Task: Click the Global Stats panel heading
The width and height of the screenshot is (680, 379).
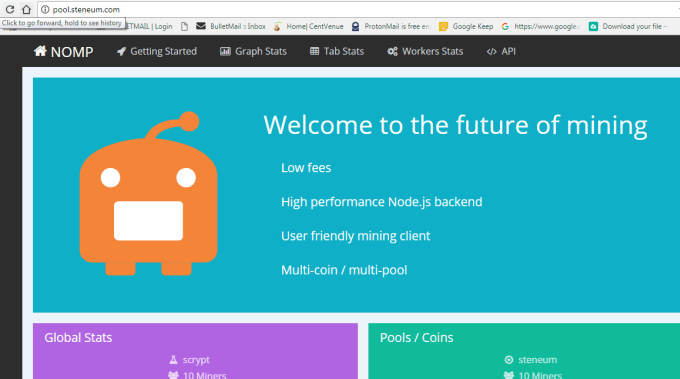Action: point(78,337)
